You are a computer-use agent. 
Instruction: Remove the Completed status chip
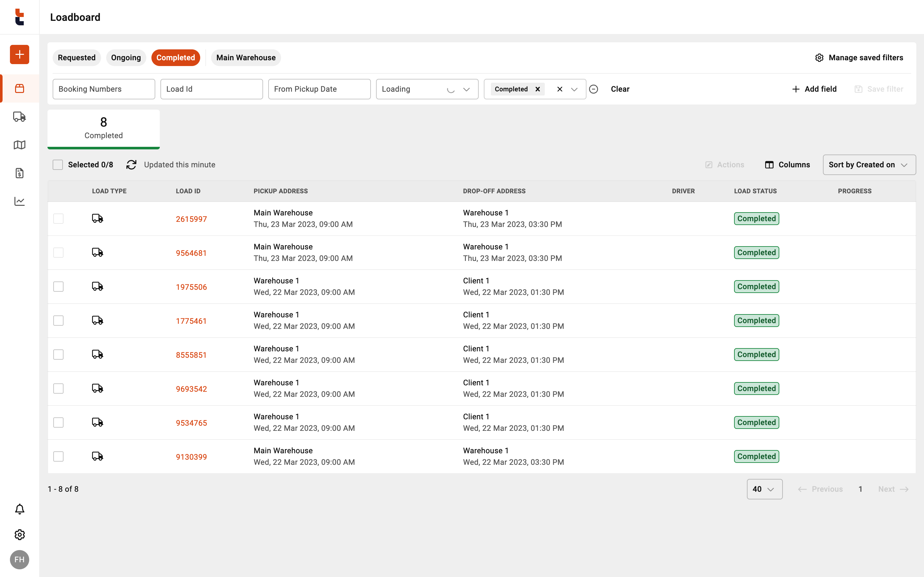click(x=538, y=89)
